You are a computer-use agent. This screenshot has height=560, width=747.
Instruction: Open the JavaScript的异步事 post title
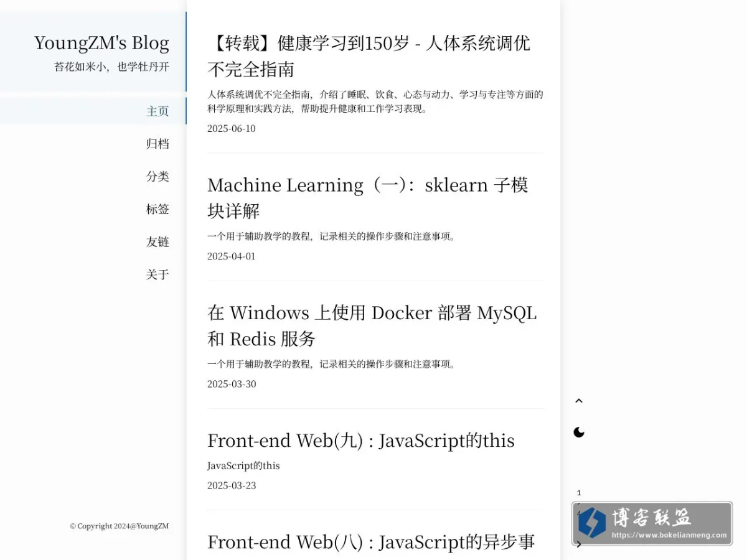(371, 542)
